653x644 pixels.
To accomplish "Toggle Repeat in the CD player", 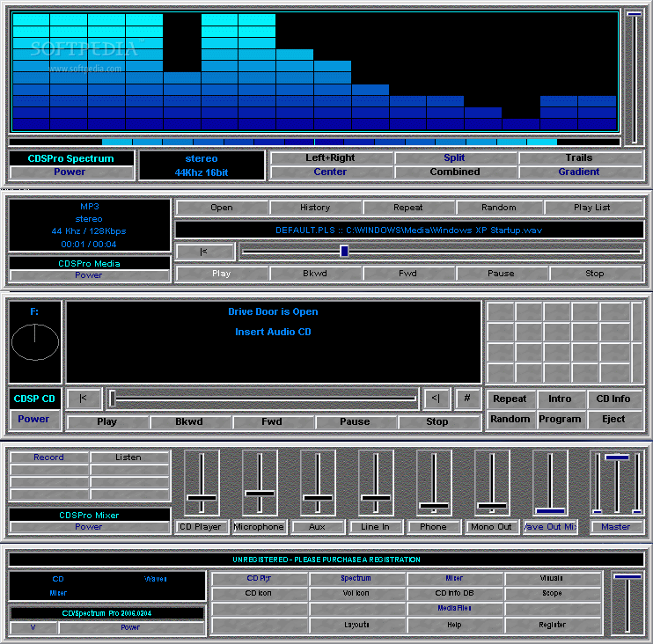I will coord(510,399).
